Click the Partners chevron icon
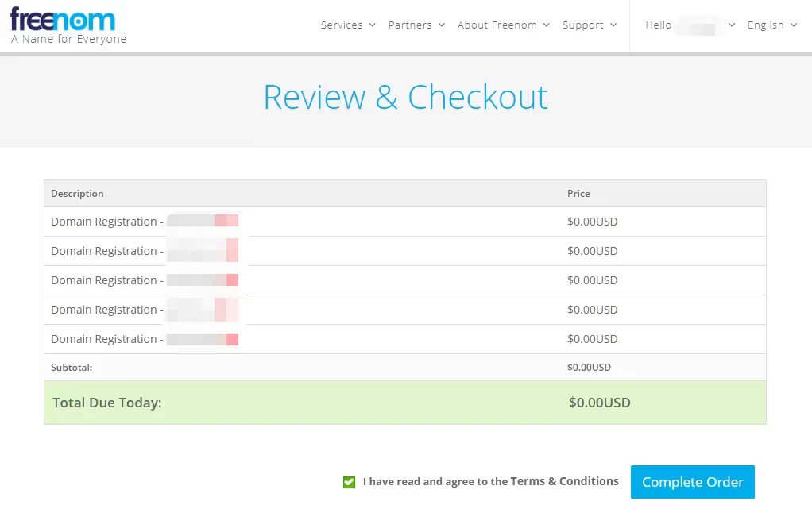The width and height of the screenshot is (812, 509). pos(441,25)
